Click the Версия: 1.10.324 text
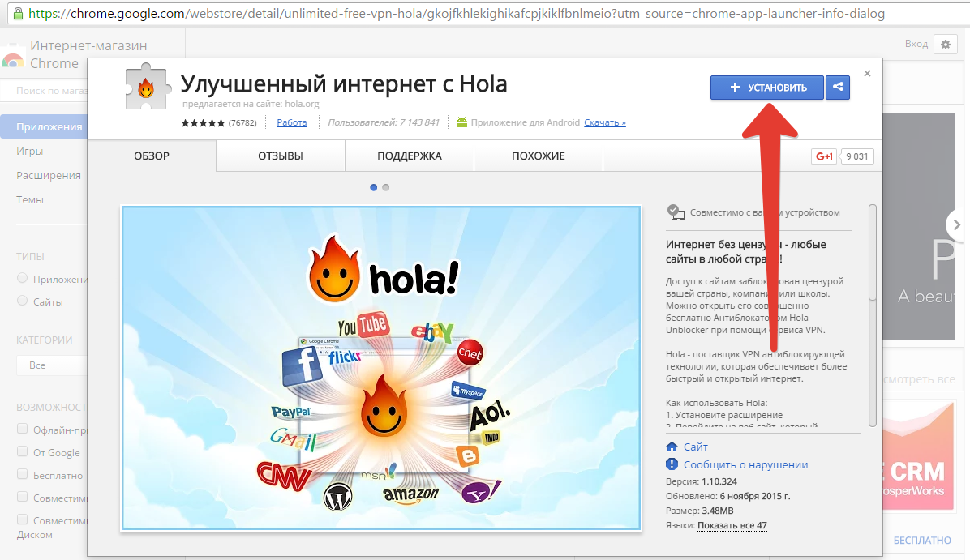 (x=702, y=481)
